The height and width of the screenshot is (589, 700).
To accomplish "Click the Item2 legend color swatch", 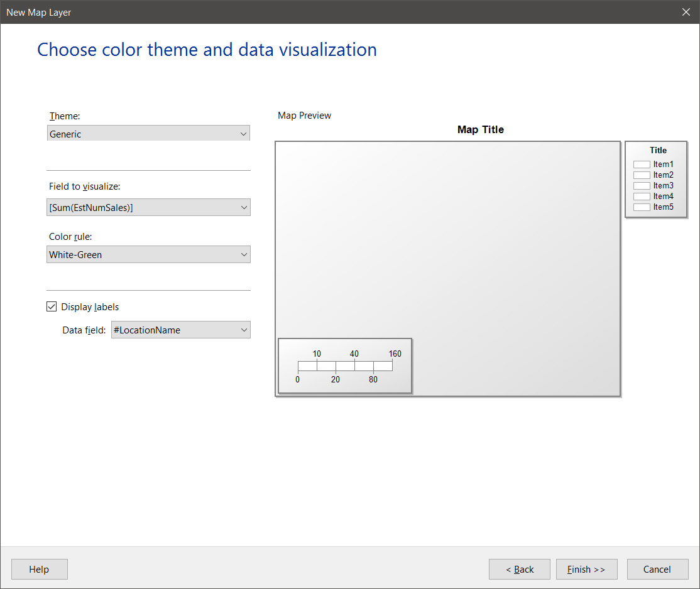I will [642, 175].
